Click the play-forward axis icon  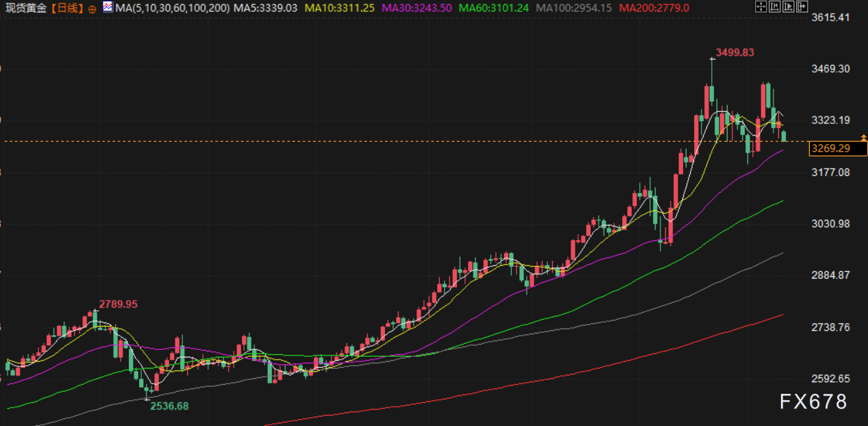(788, 8)
